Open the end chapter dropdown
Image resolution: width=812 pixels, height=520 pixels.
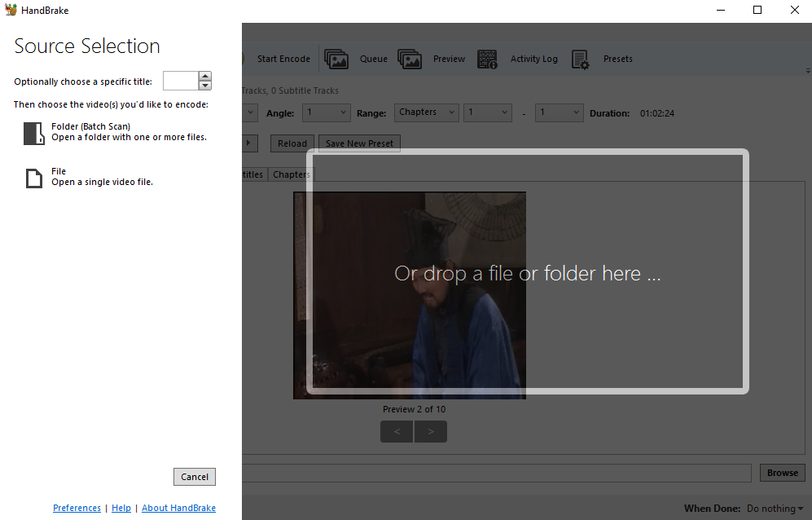click(560, 112)
